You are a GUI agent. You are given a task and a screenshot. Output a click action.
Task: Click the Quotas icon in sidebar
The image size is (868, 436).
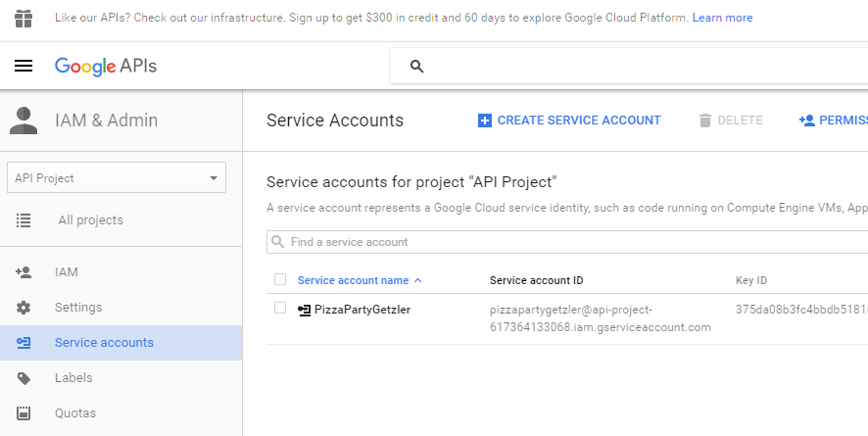click(x=24, y=413)
